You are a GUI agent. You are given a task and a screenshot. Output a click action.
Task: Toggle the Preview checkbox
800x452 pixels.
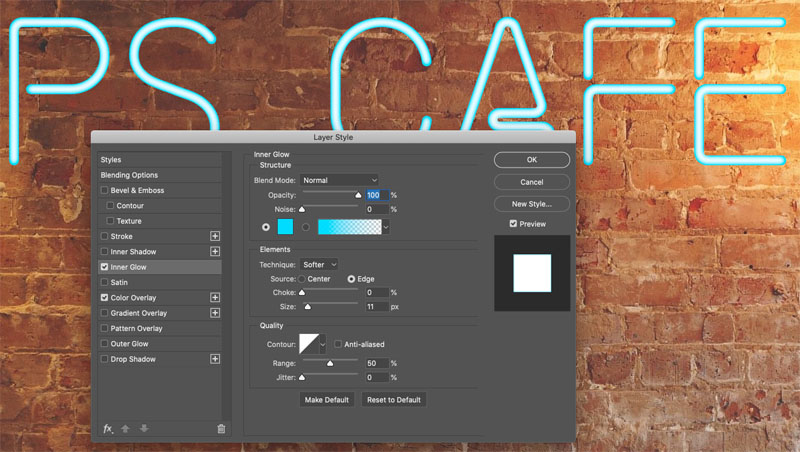click(513, 223)
